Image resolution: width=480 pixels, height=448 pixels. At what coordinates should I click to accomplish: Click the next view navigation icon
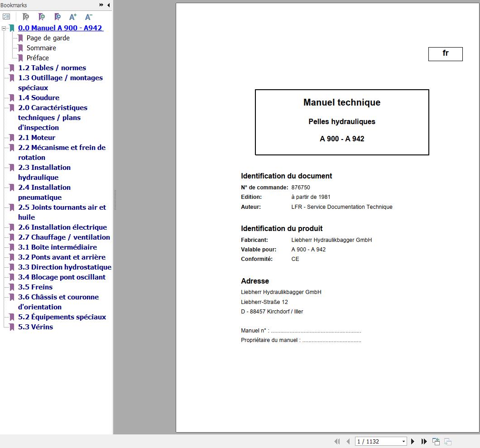pos(448,441)
